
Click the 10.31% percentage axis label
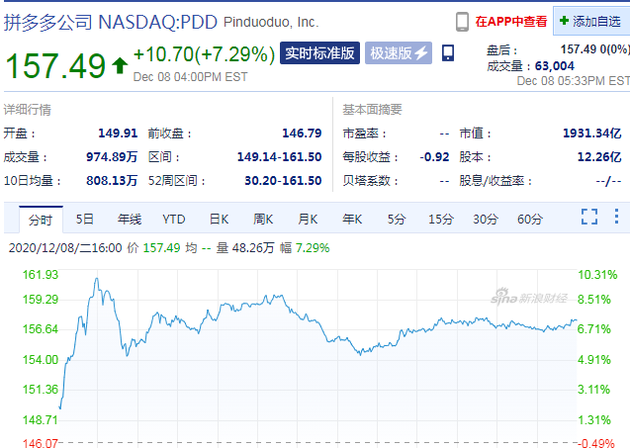pos(597,275)
